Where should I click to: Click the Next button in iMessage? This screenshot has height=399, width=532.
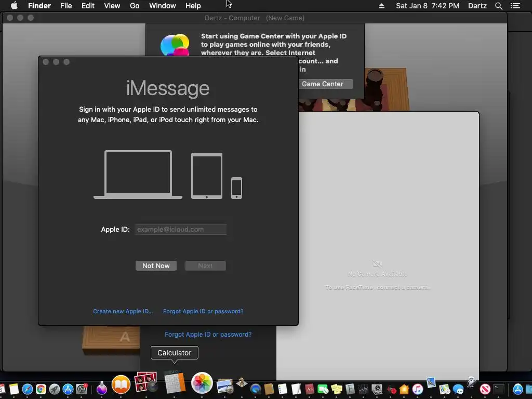(x=205, y=265)
